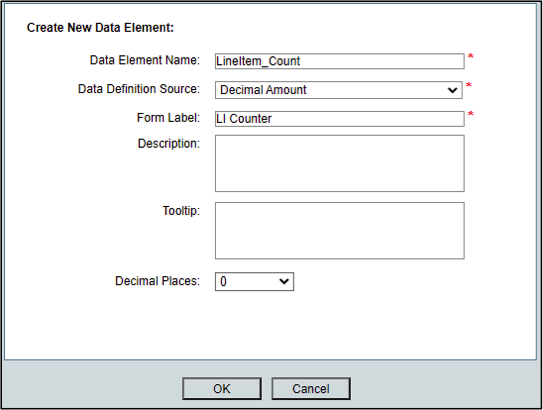This screenshot has height=410, width=543.
Task: Select the Decimal Places value 0
Action: [x=255, y=282]
